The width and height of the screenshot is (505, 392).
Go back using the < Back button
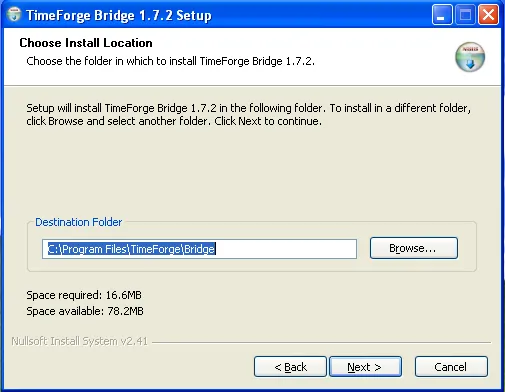[290, 367]
